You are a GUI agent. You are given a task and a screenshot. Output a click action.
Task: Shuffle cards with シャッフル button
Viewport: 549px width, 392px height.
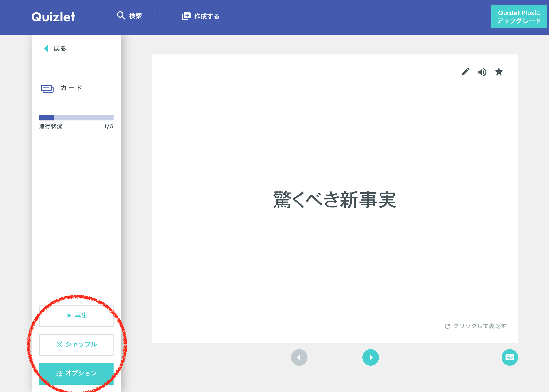tap(76, 345)
